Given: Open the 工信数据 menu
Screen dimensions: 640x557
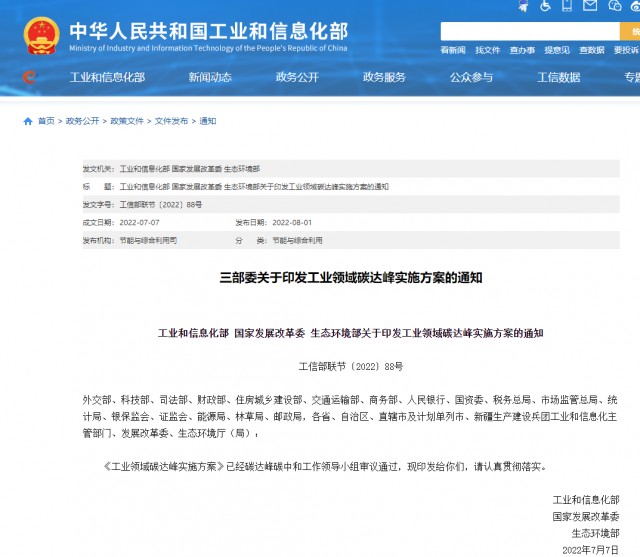Looking at the screenshot, I should 558,77.
